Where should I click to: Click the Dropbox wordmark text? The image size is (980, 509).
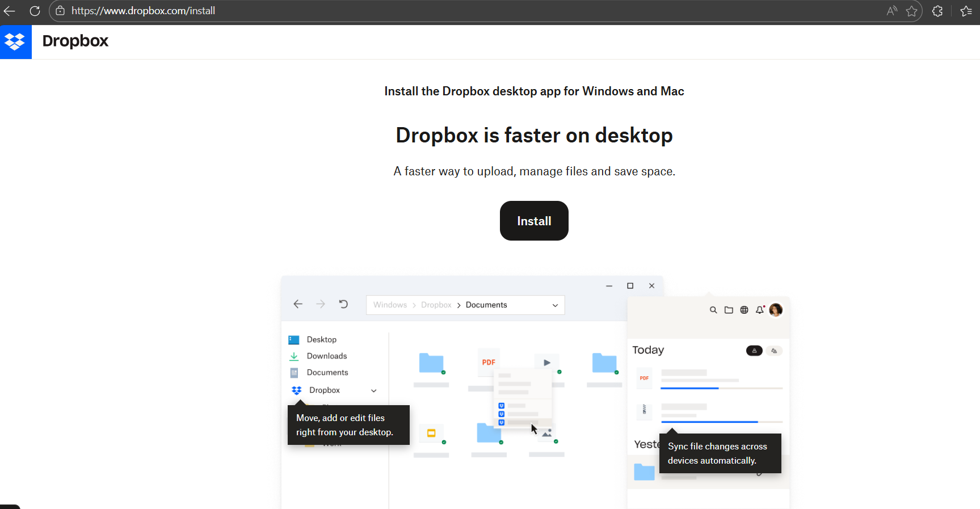75,41
